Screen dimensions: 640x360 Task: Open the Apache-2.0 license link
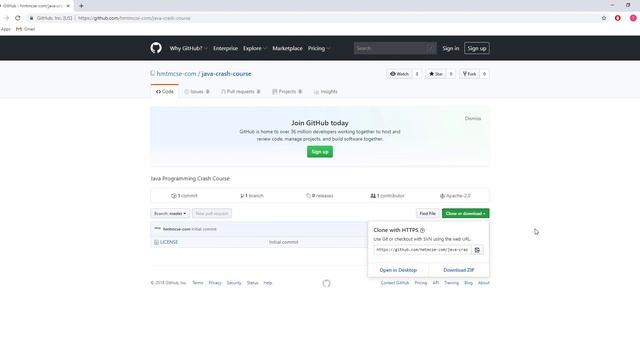coord(455,196)
